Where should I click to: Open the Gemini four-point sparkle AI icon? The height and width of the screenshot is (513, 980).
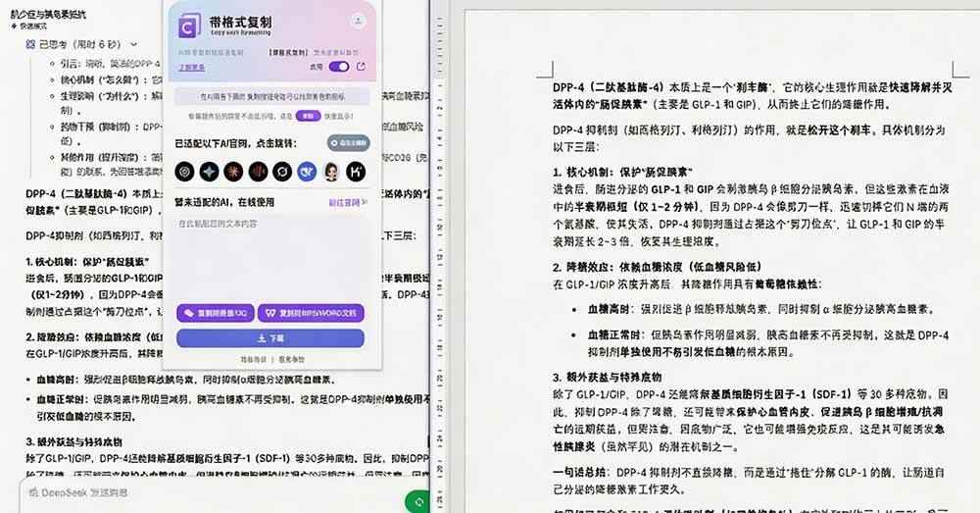pyautogui.click(x=209, y=172)
